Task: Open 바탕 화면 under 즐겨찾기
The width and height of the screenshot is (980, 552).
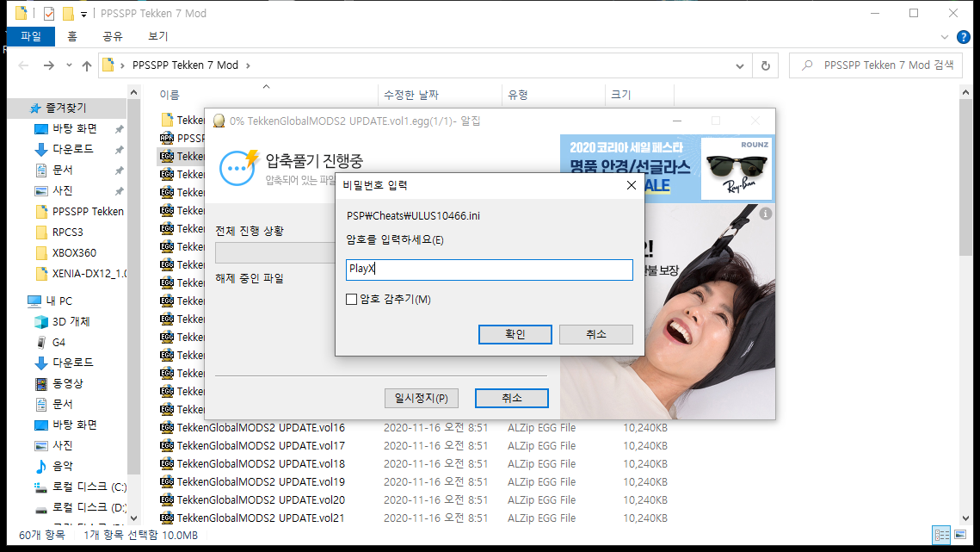Action: point(74,128)
